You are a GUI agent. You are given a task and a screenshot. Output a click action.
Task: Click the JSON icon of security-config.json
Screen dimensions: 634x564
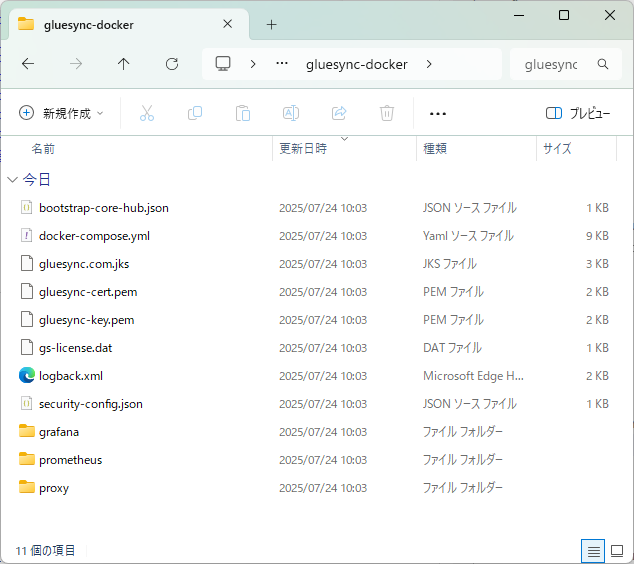click(x=27, y=404)
